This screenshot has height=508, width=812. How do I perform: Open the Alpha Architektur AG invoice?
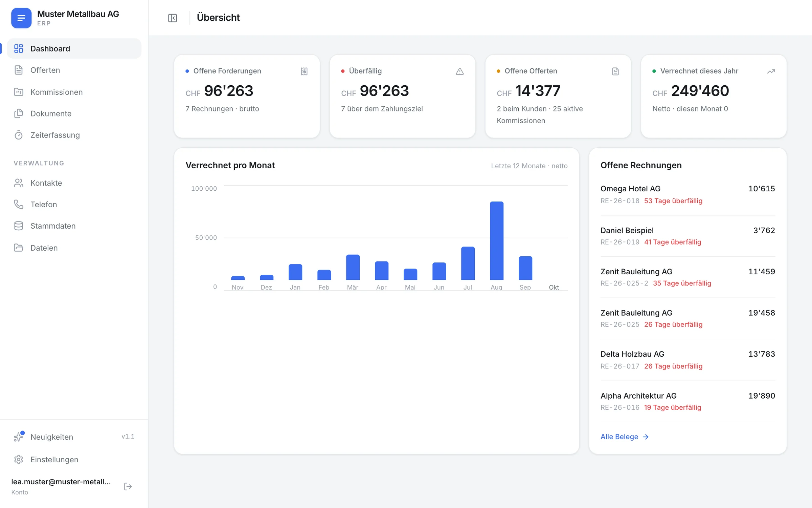pyautogui.click(x=687, y=401)
